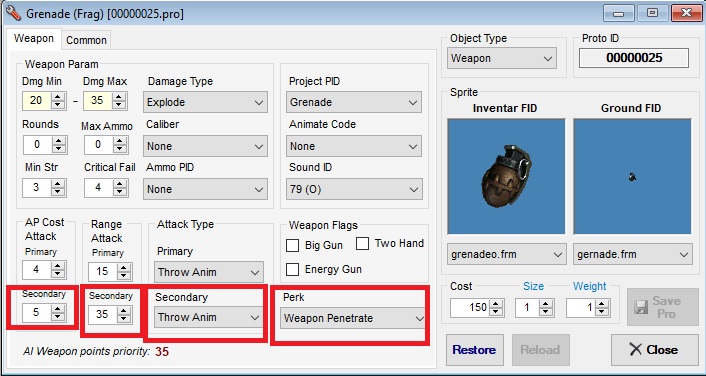This screenshot has width=706, height=376.
Task: Click the primary Range Attack spinner arrows
Action: [124, 272]
